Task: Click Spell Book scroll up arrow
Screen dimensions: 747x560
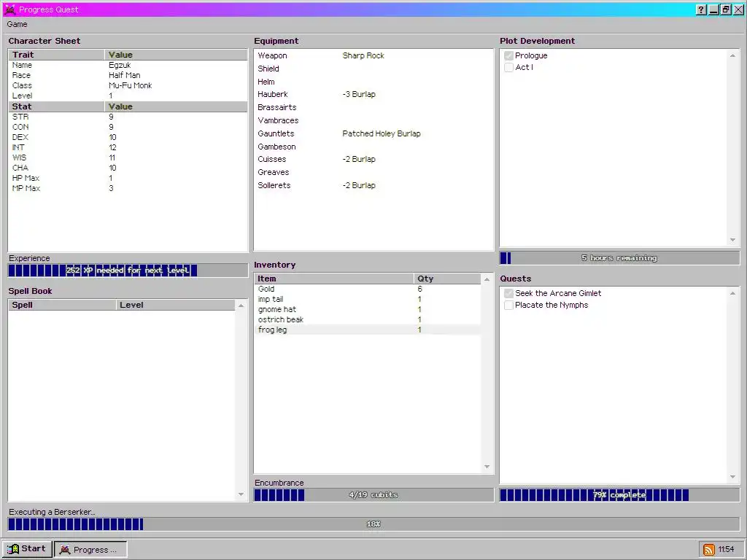Action: [x=241, y=306]
